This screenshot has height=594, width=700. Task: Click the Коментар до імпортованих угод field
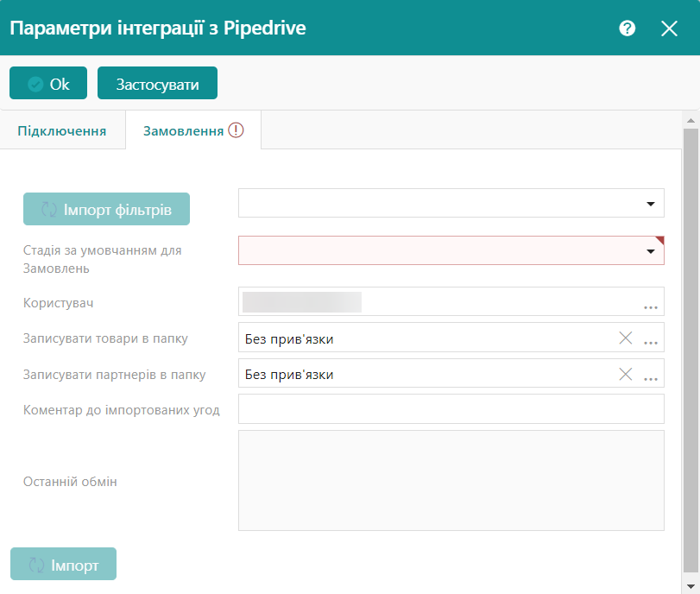451,408
